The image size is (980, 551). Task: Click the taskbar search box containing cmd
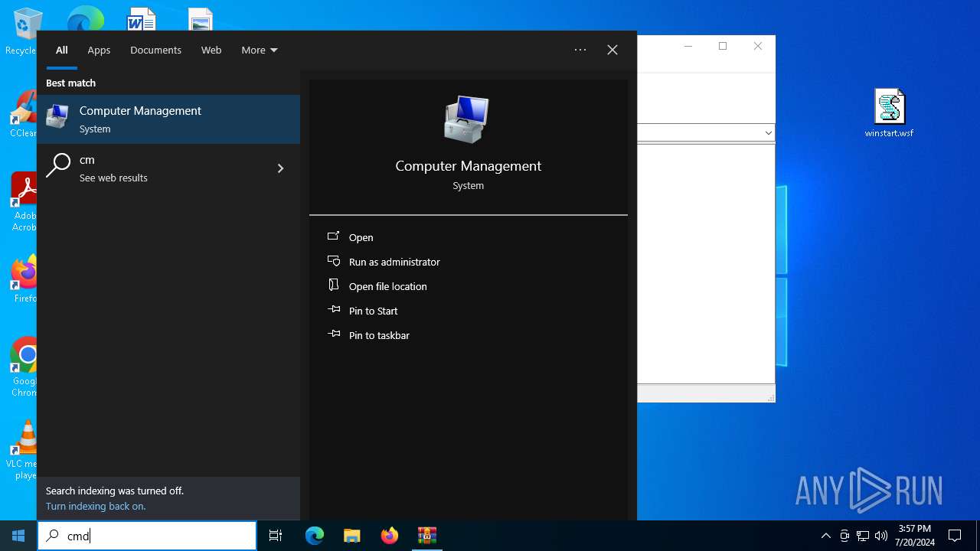(x=147, y=536)
